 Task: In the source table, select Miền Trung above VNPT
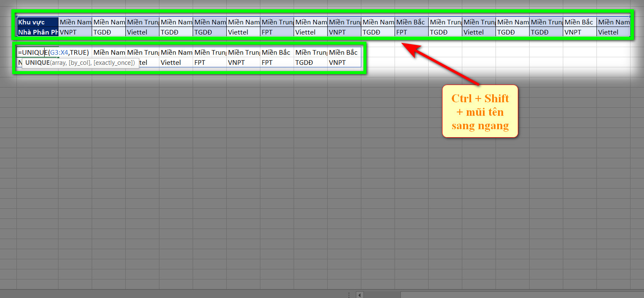345,22
